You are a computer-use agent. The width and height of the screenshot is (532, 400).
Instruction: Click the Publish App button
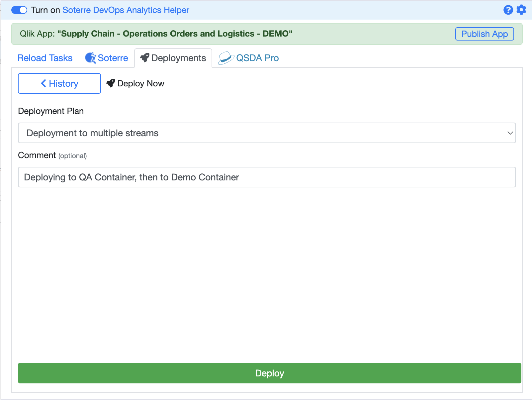485,34
